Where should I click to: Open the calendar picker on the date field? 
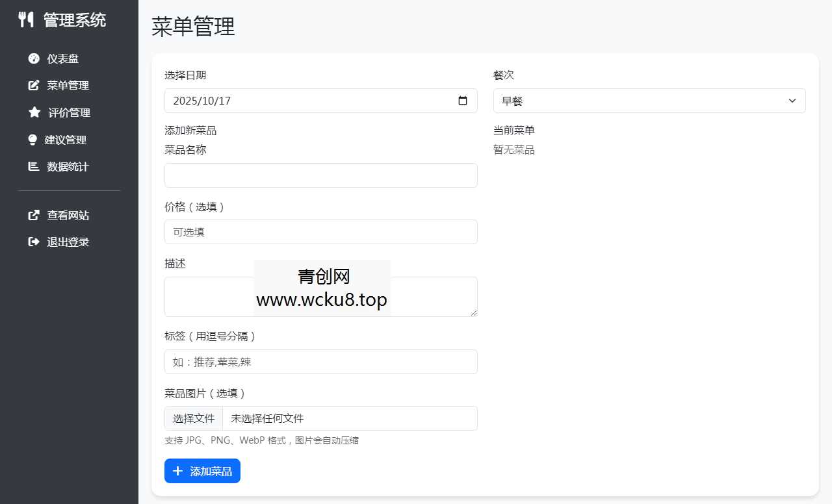462,101
